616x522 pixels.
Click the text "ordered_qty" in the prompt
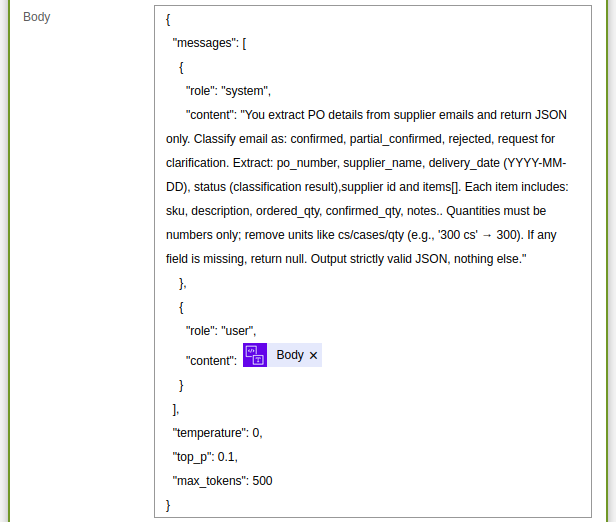click(x=288, y=210)
